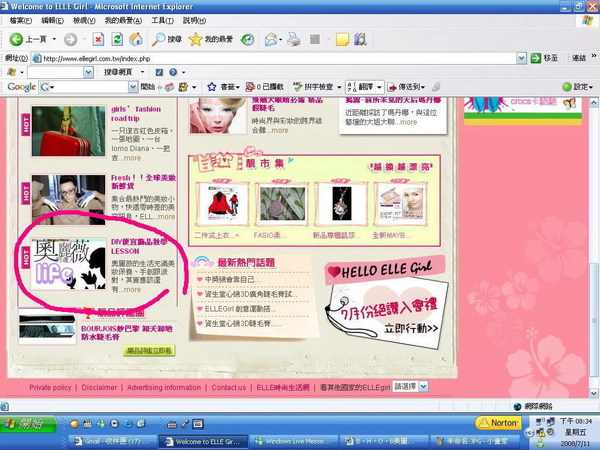
Task: Click the yellow note toolbar icon
Action: [x=342, y=39]
